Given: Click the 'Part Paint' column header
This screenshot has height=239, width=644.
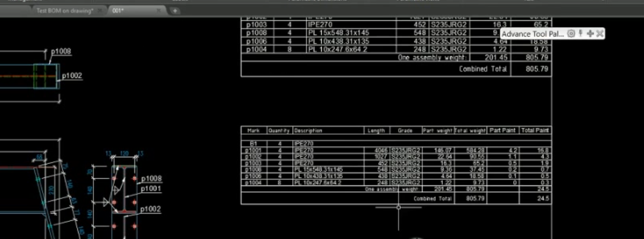Looking at the screenshot, I should (502, 130).
